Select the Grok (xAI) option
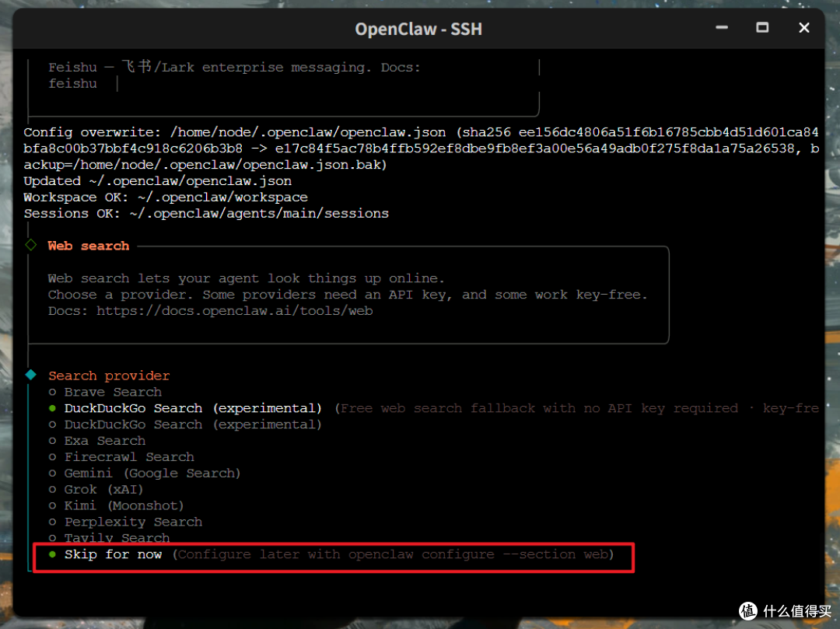This screenshot has height=629, width=840. click(96, 489)
